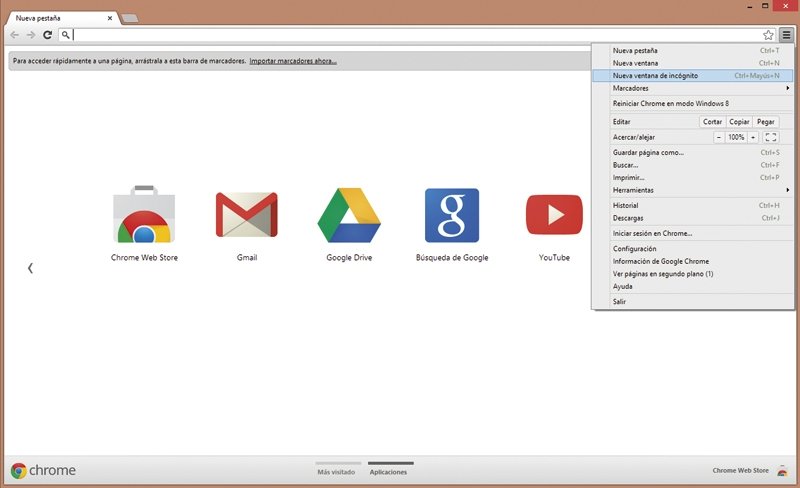Focus the address bar input field
Screen dimensions: 800x488
pos(416,35)
